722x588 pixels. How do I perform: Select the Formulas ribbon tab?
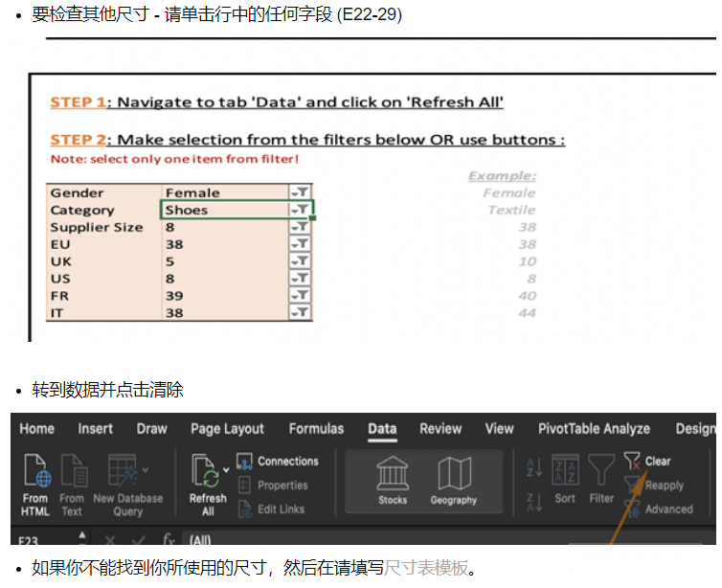(316, 429)
